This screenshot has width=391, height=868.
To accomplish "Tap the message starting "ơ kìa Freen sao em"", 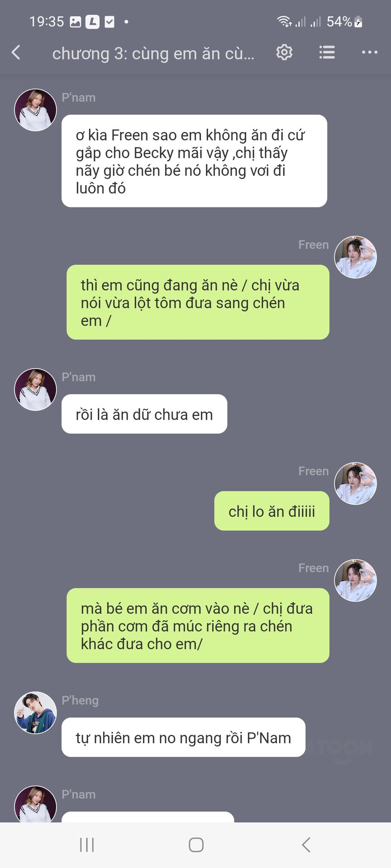I will pyautogui.click(x=194, y=161).
